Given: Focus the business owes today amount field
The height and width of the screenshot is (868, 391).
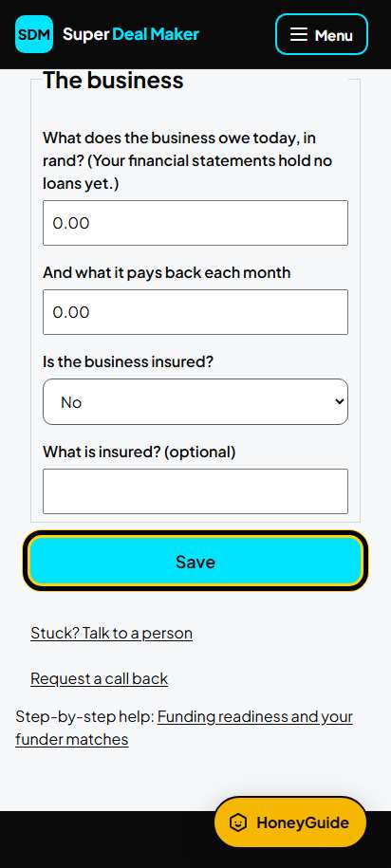Looking at the screenshot, I should pyautogui.click(x=195, y=223).
